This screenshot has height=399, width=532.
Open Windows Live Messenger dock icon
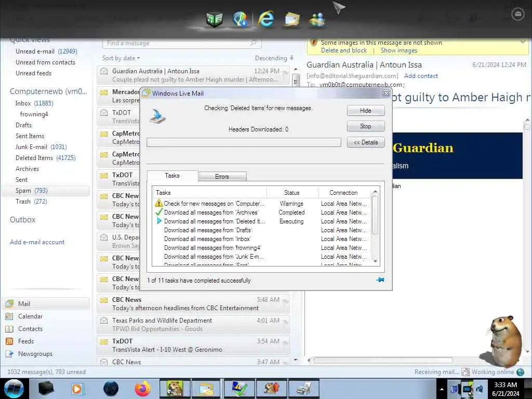(317, 19)
